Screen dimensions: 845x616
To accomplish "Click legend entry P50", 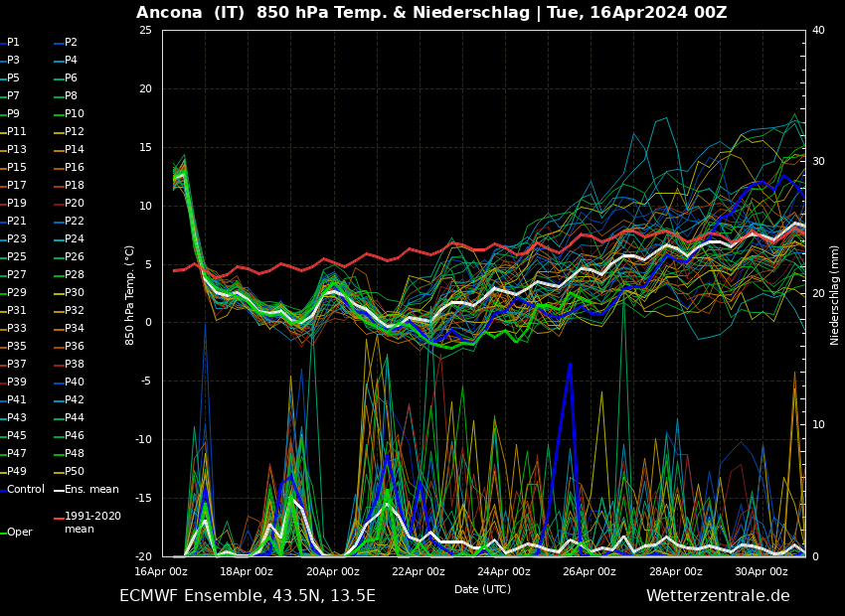I will click(x=70, y=471).
